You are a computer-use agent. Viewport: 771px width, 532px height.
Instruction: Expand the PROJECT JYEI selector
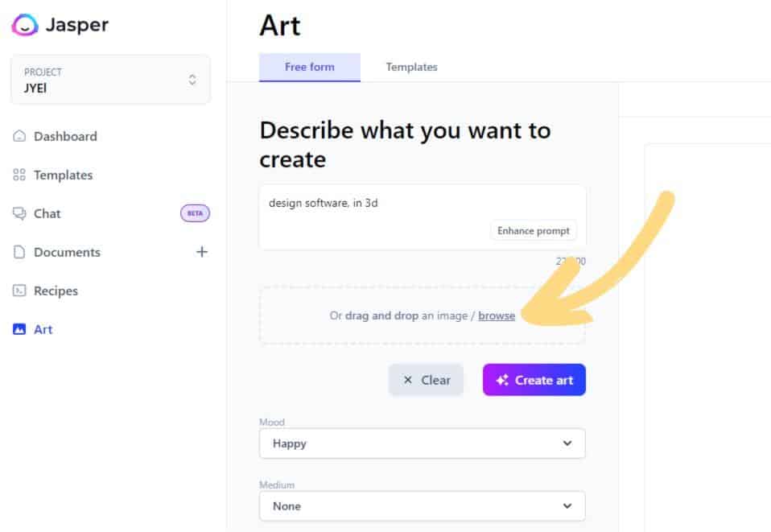pyautogui.click(x=110, y=80)
